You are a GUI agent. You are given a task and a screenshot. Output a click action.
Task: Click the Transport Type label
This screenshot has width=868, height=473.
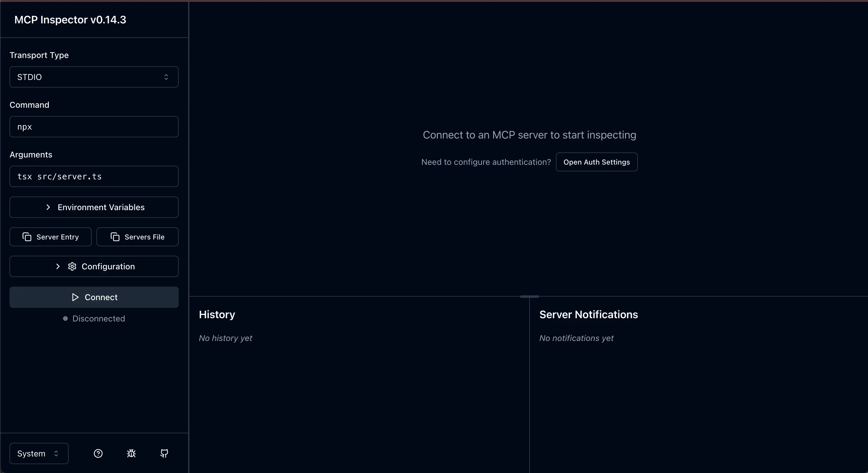39,55
